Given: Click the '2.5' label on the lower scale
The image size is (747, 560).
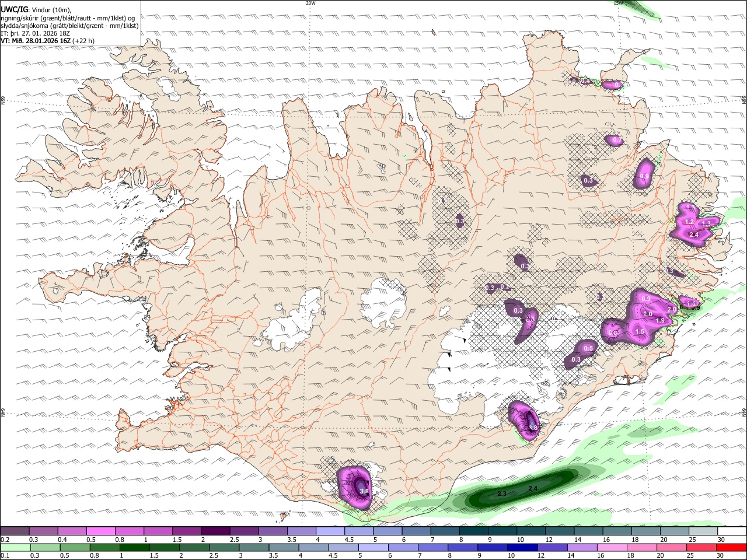Looking at the screenshot, I should [x=214, y=556].
